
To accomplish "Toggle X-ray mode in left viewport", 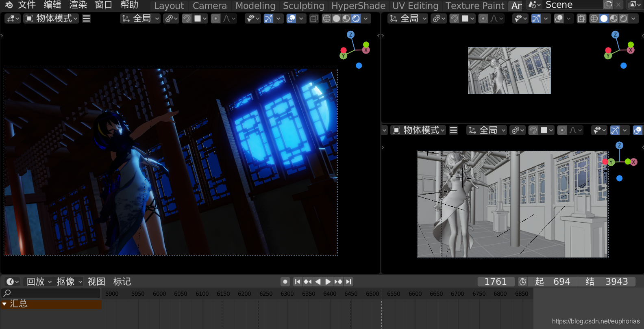I will point(314,19).
